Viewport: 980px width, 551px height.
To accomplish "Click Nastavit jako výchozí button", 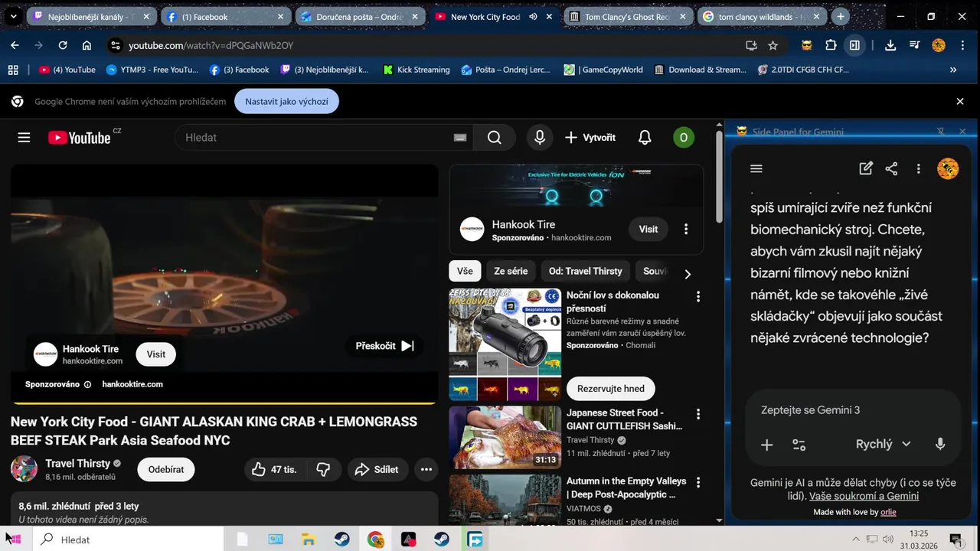I will coord(287,101).
